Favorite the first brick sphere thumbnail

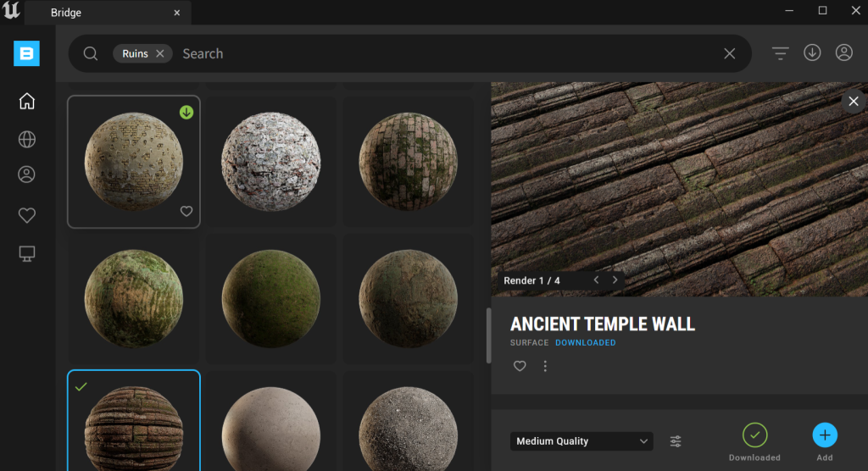[x=186, y=212]
